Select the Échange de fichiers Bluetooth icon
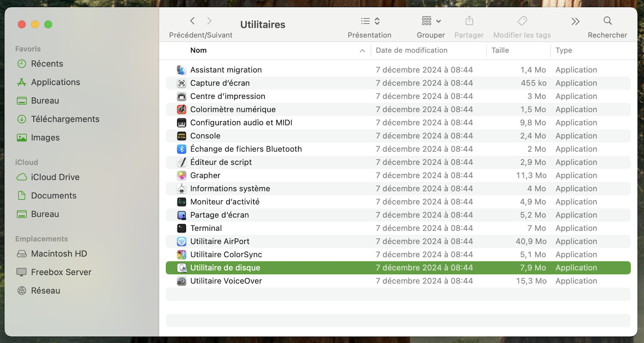The image size is (644, 343). click(182, 149)
